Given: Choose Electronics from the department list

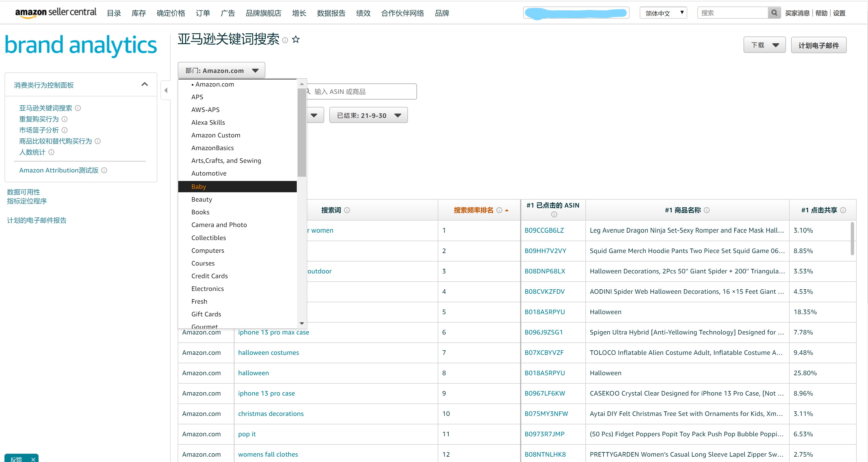Looking at the screenshot, I should point(207,289).
